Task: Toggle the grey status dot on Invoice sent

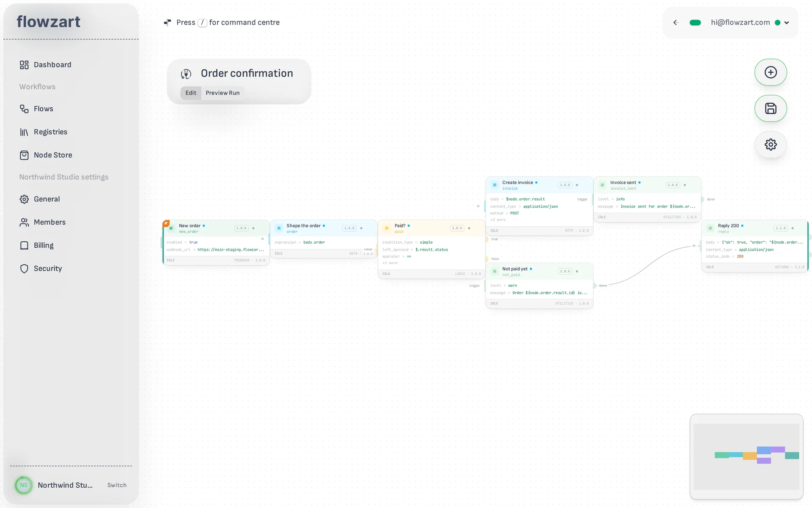Action: 685,185
